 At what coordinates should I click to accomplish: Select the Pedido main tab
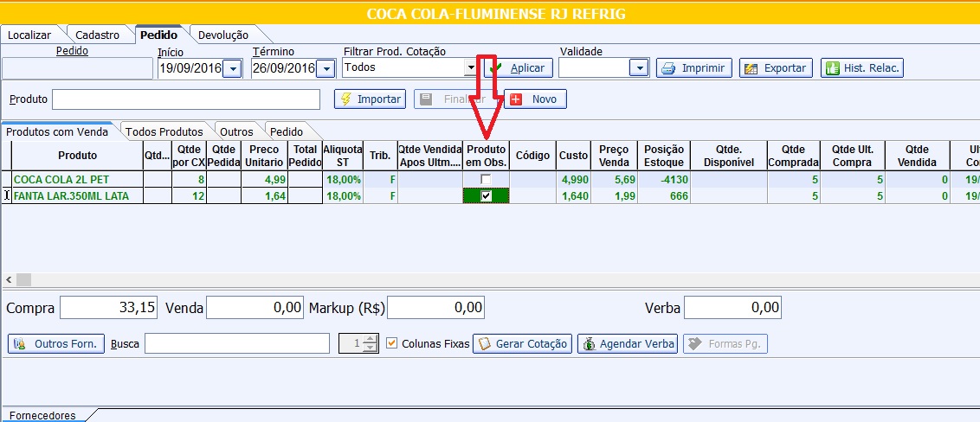pyautogui.click(x=158, y=35)
